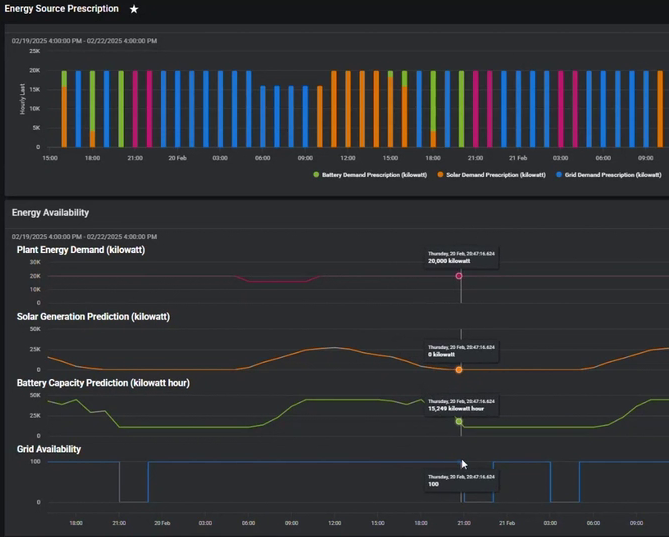
Task: Click the Grid Availability chart title
Action: pos(49,449)
